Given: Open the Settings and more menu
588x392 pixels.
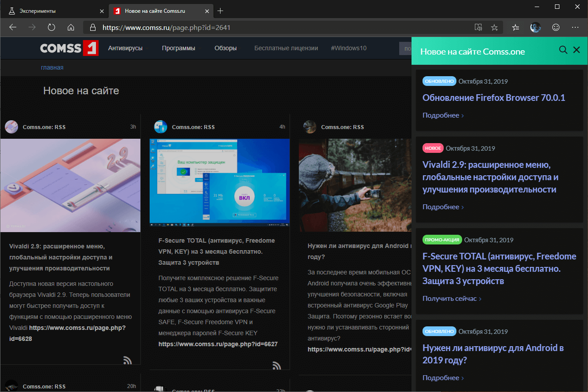Looking at the screenshot, I should [x=575, y=27].
